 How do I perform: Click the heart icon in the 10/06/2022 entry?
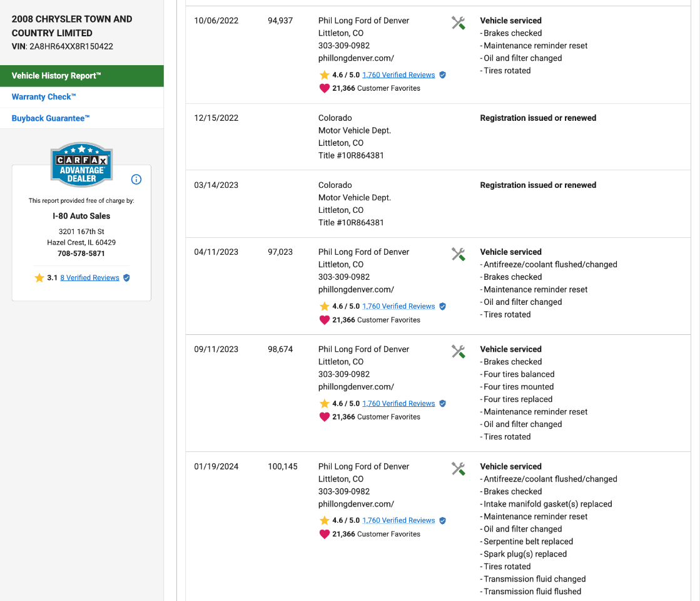pos(324,88)
